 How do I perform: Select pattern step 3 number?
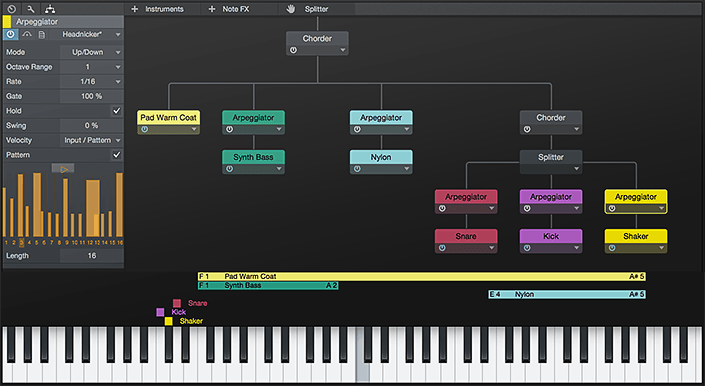click(22, 243)
